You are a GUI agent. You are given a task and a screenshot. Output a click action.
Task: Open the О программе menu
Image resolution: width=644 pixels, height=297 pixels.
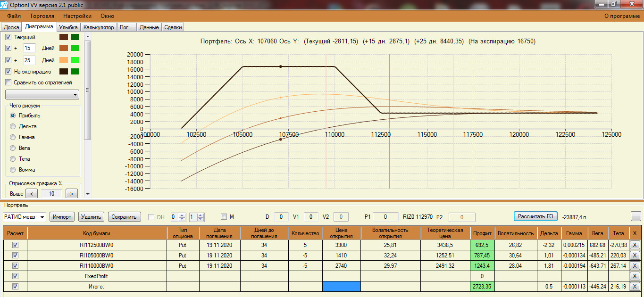point(622,16)
